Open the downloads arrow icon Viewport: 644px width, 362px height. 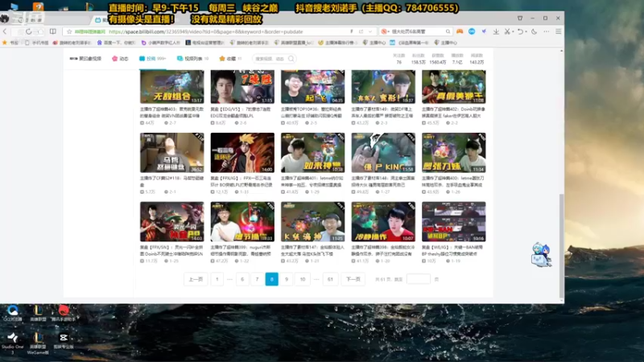[496, 31]
